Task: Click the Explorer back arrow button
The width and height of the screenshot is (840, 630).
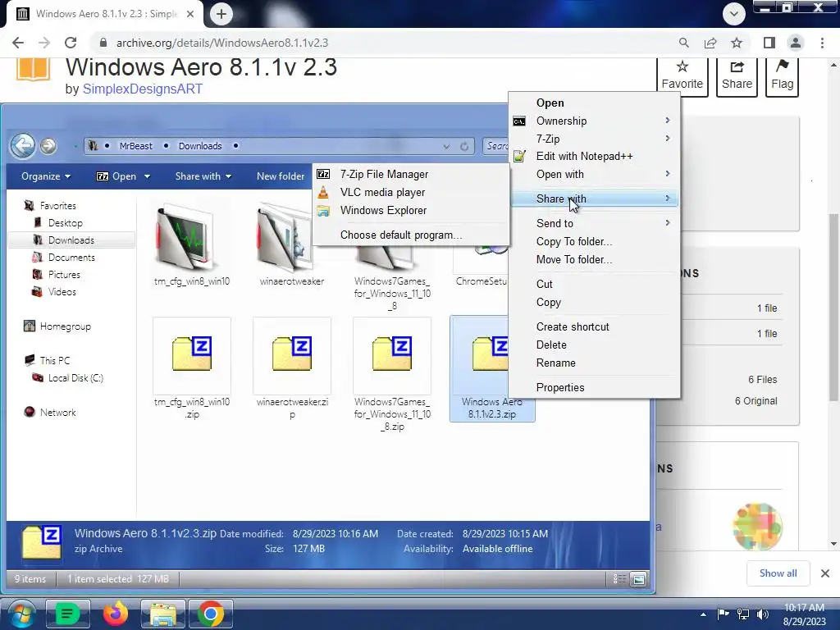Action: [x=22, y=145]
